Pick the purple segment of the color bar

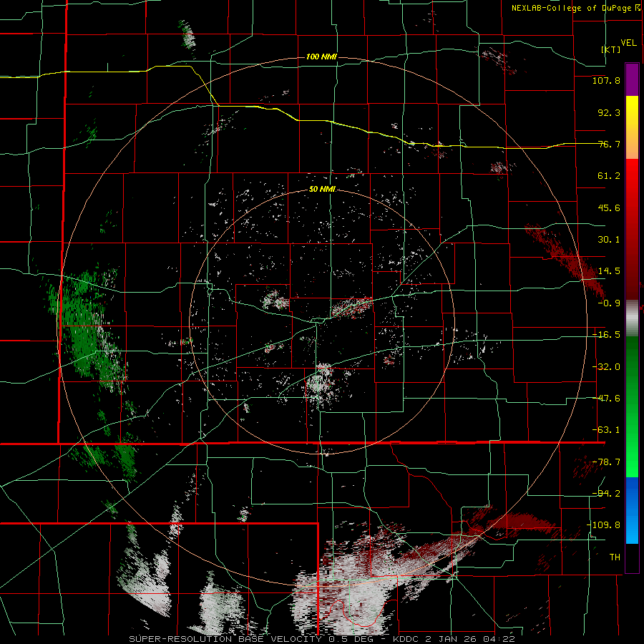click(632, 79)
